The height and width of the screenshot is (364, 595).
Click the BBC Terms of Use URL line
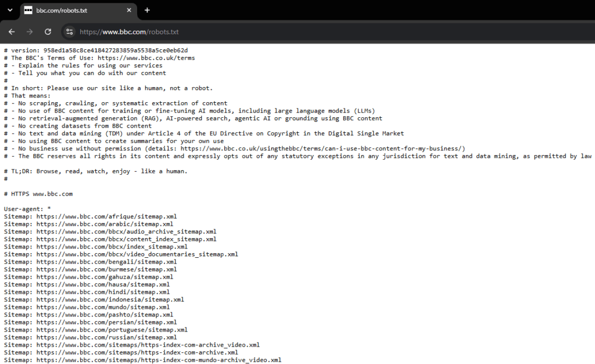coord(99,58)
